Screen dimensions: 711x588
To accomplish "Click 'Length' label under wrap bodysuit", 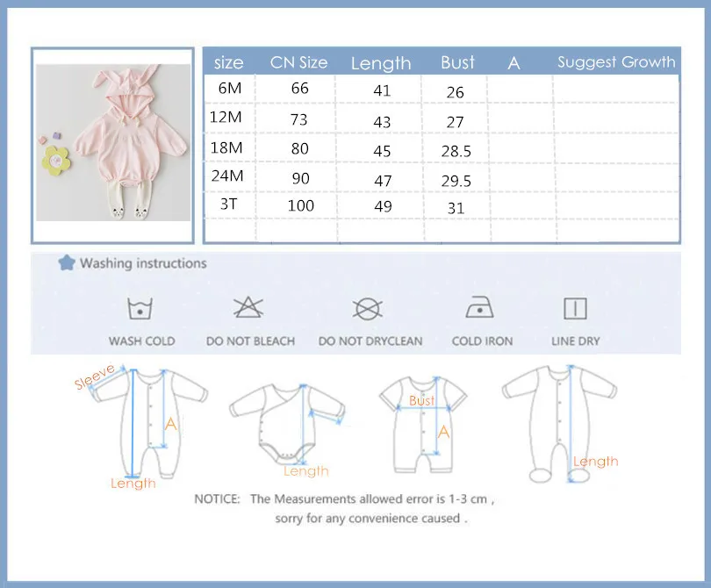I will coord(306,471).
